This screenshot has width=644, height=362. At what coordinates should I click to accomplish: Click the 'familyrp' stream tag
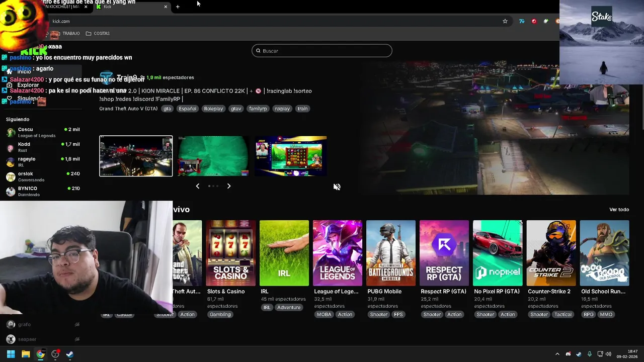coord(258,109)
